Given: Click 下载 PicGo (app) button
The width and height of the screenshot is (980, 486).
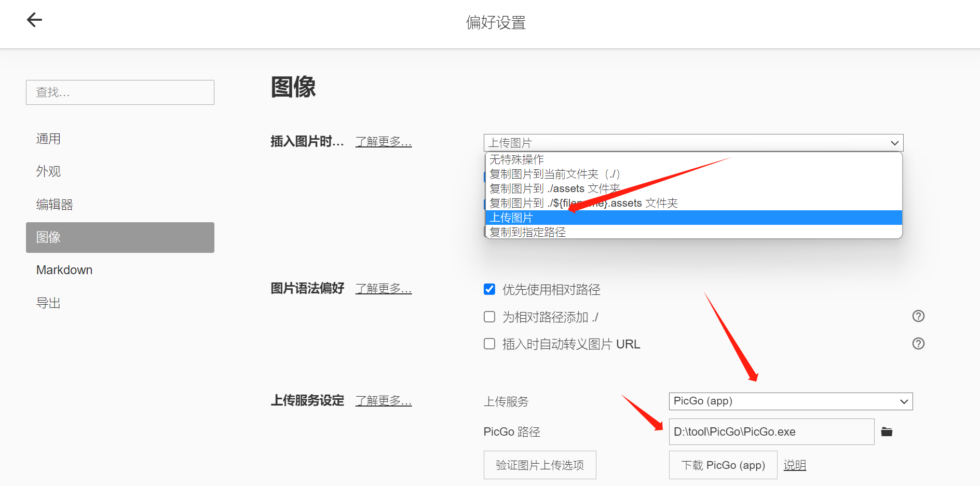Looking at the screenshot, I should 723,465.
